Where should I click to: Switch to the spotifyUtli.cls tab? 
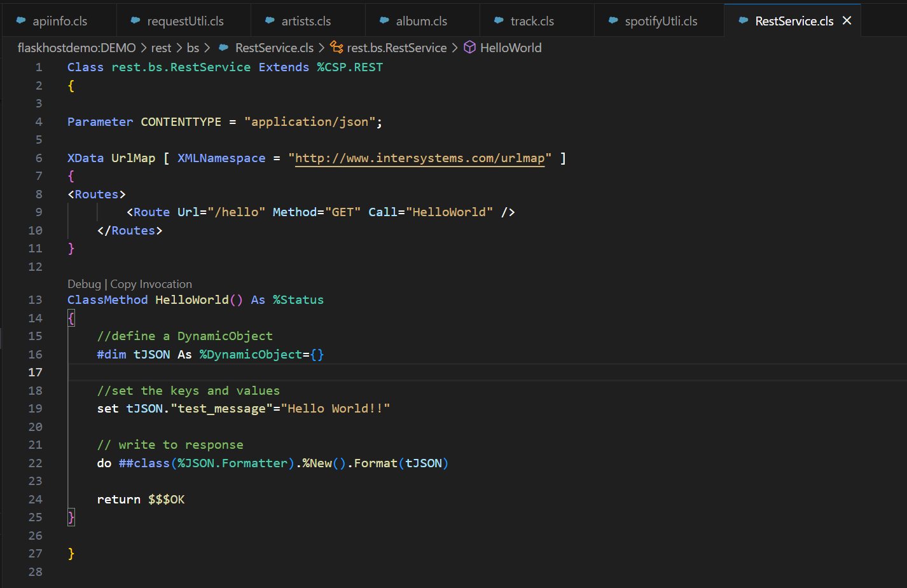(660, 21)
